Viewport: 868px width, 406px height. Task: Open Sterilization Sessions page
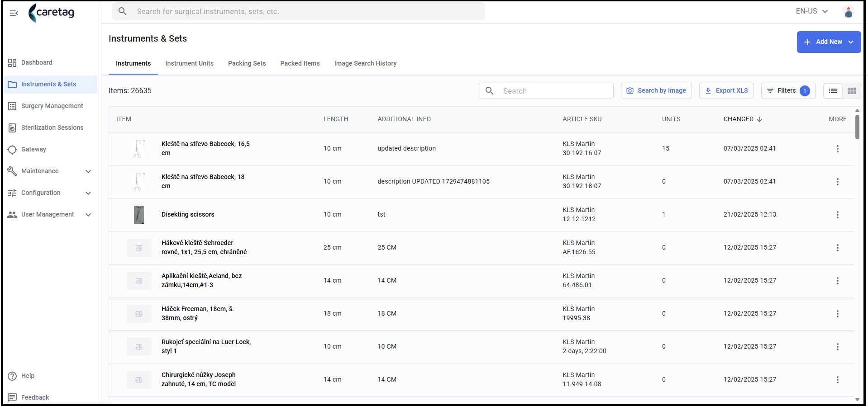(51, 128)
